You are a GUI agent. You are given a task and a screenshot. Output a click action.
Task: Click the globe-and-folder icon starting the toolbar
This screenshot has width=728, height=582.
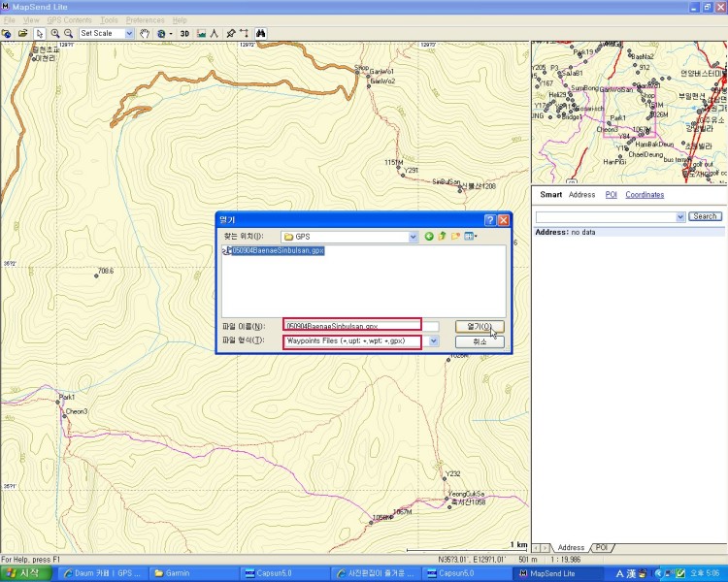click(x=7, y=33)
